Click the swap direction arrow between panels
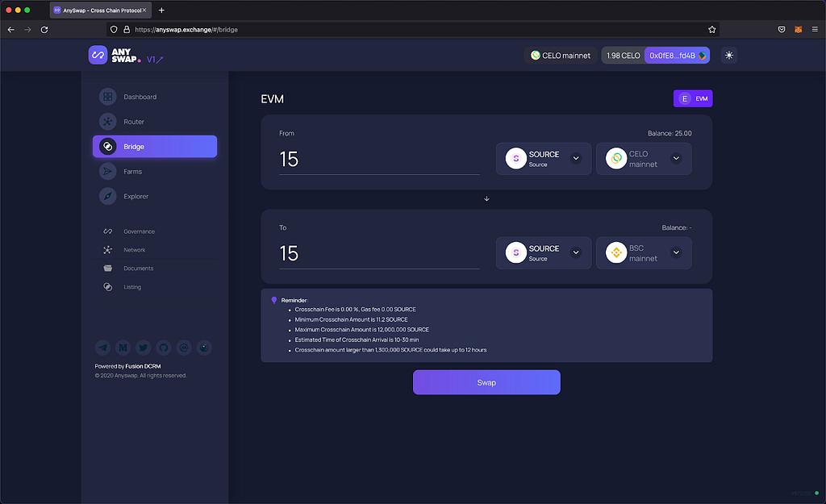 (486, 199)
